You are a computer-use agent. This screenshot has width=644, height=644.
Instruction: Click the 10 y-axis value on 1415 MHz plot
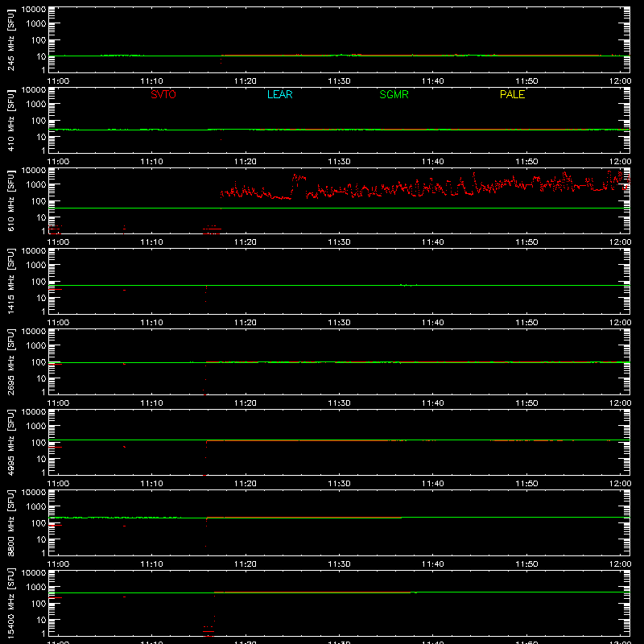[41, 298]
